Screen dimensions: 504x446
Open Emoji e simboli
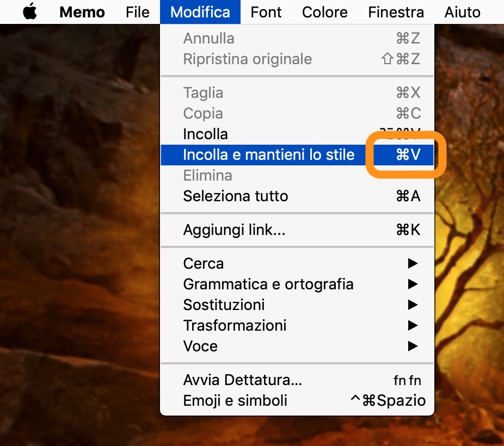[x=235, y=401]
